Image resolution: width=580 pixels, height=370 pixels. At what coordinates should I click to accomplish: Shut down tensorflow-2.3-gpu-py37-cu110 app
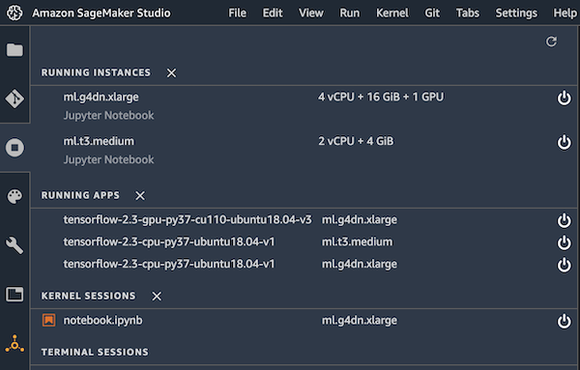click(x=564, y=221)
